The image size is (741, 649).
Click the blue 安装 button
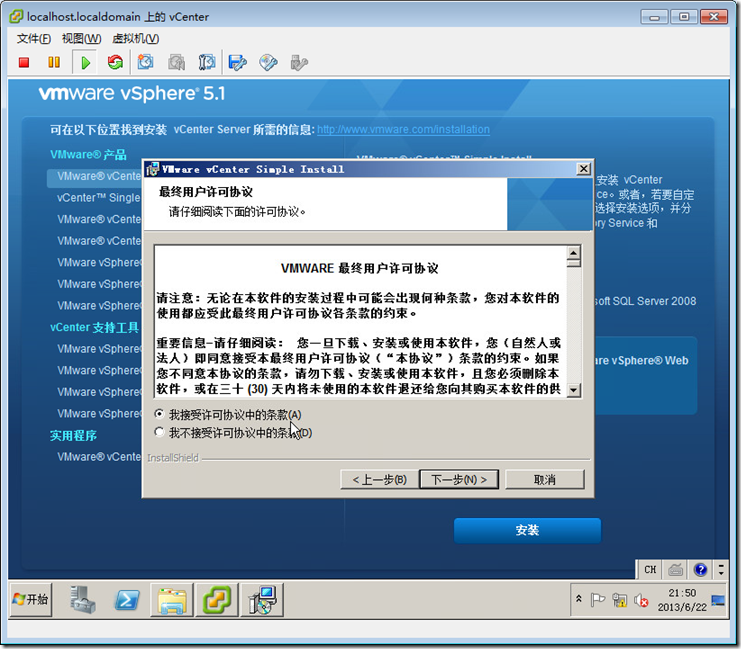pos(527,530)
